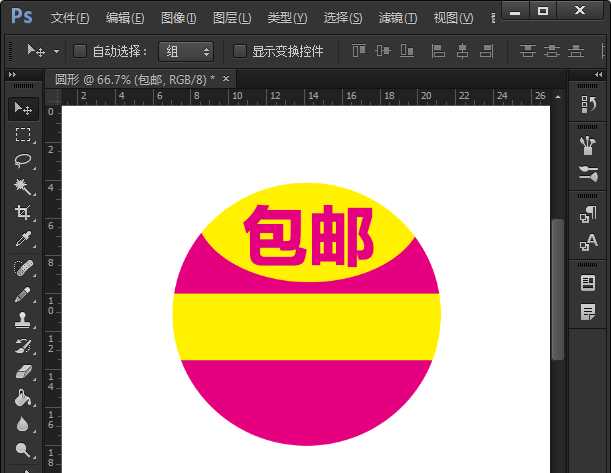This screenshot has width=611, height=473.
Task: Select the Magic Wand tool
Action: point(23,187)
